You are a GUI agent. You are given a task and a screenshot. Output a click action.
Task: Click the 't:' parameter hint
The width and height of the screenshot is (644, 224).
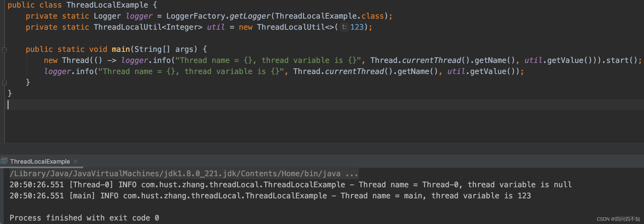pos(344,27)
